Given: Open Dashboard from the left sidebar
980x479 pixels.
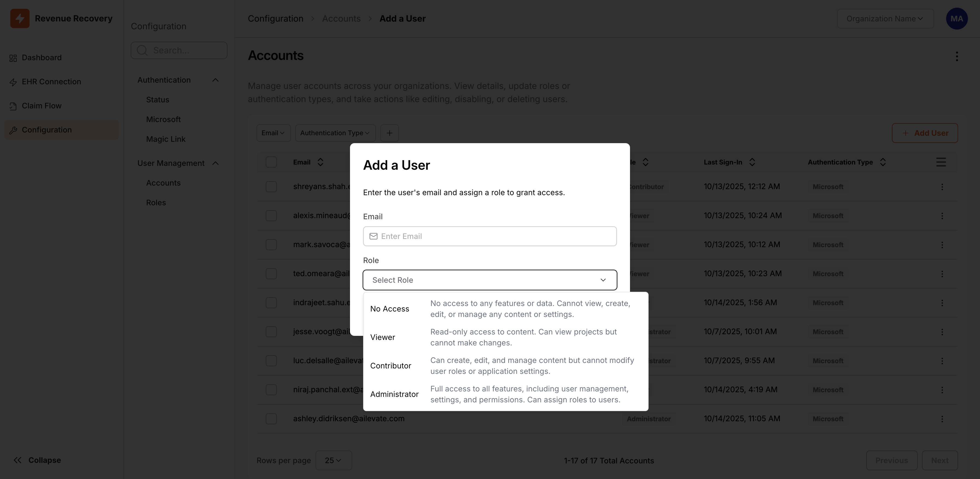Looking at the screenshot, I should click(x=42, y=57).
